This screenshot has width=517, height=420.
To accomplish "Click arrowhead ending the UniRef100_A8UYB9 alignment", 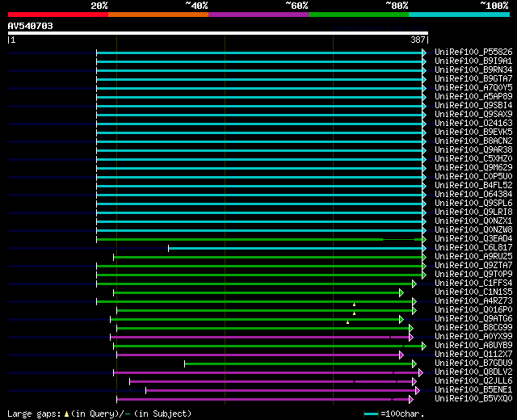I will [x=424, y=346].
